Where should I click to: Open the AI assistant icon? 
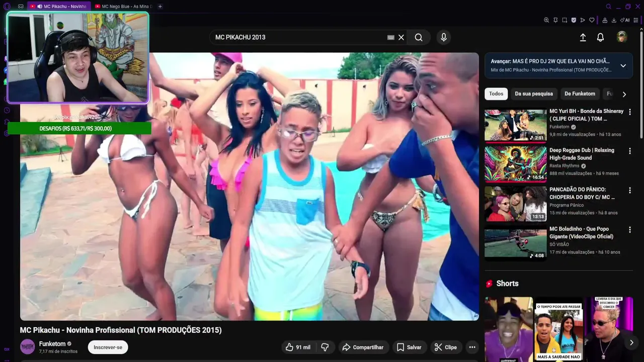625,20
